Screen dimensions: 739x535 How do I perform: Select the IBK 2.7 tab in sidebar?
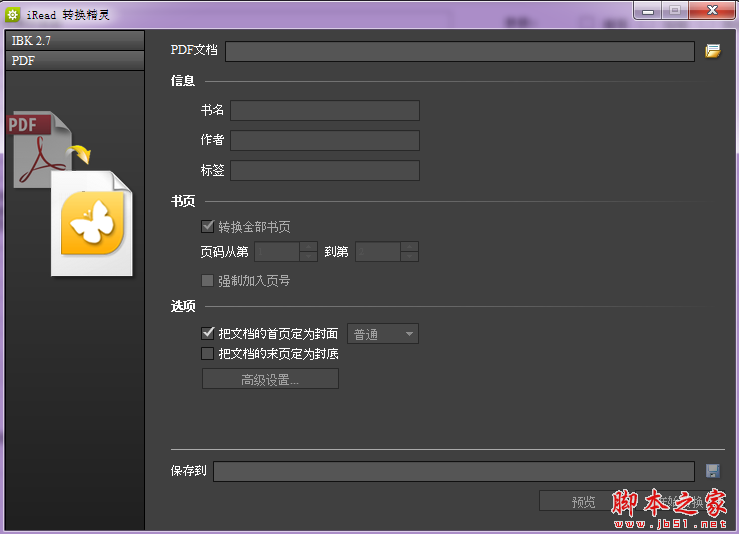[75, 41]
